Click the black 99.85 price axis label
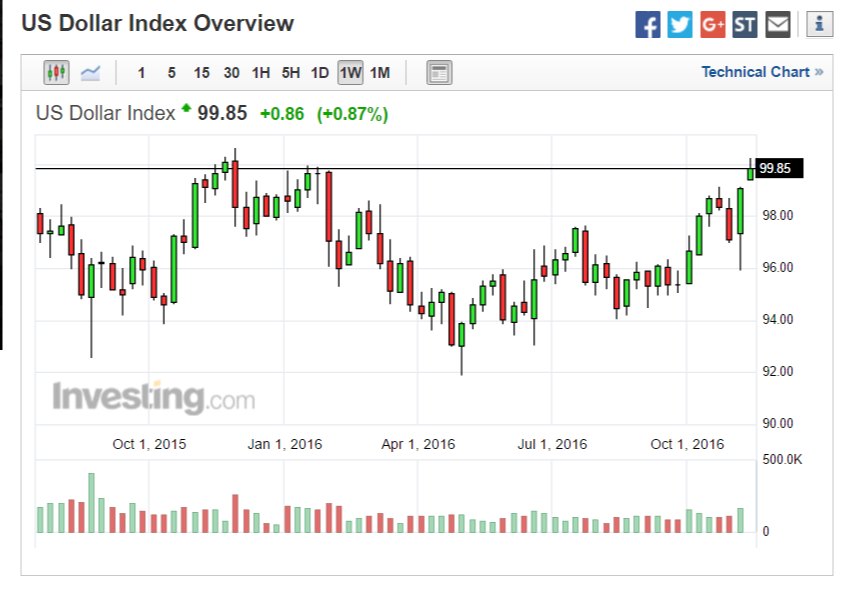 pos(779,168)
